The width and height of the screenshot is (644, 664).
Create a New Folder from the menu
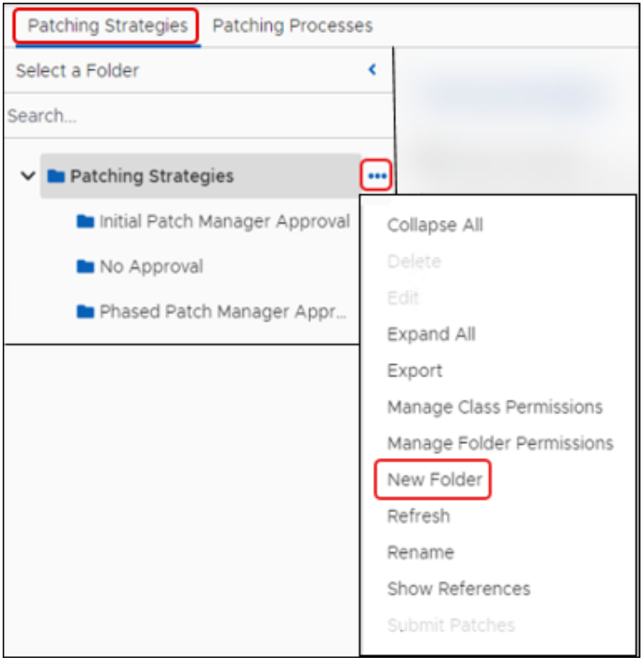434,480
